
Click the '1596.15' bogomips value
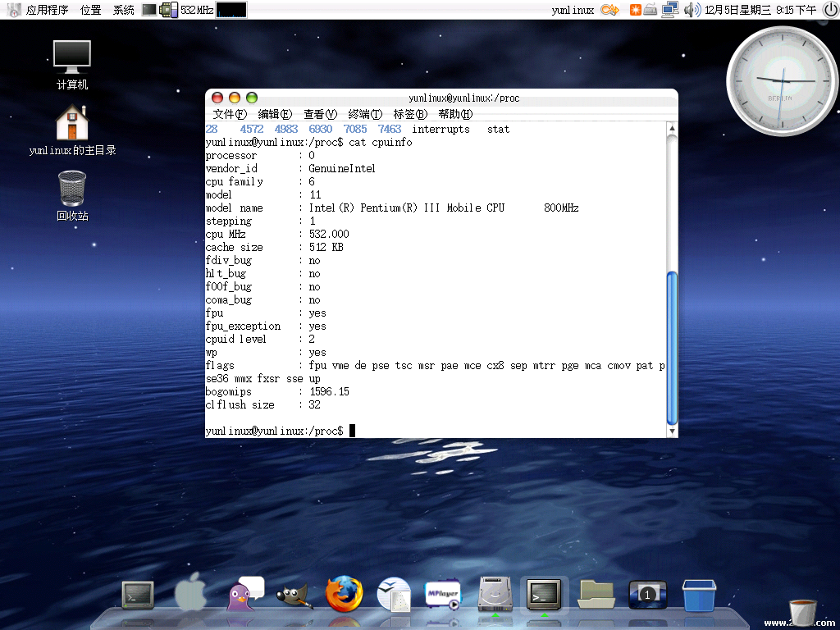point(330,391)
